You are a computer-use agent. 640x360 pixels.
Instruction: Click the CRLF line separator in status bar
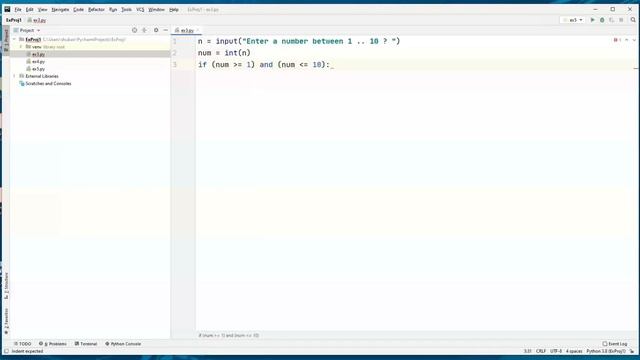tap(541, 351)
